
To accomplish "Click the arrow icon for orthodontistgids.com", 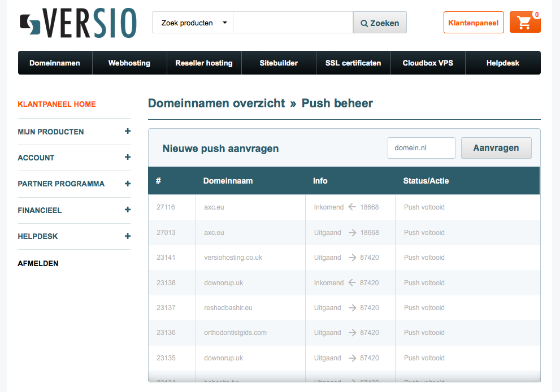I will [352, 333].
